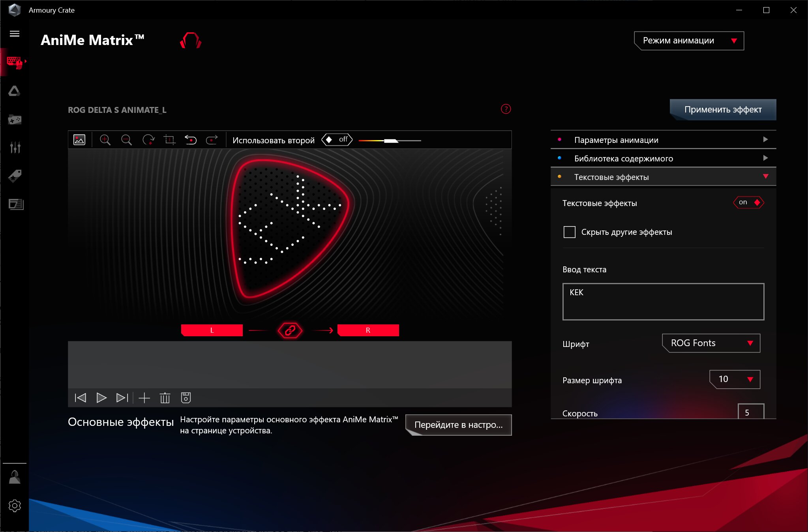The height and width of the screenshot is (532, 808).
Task: Expand 'Параметры анимации' section
Action: pyautogui.click(x=663, y=140)
